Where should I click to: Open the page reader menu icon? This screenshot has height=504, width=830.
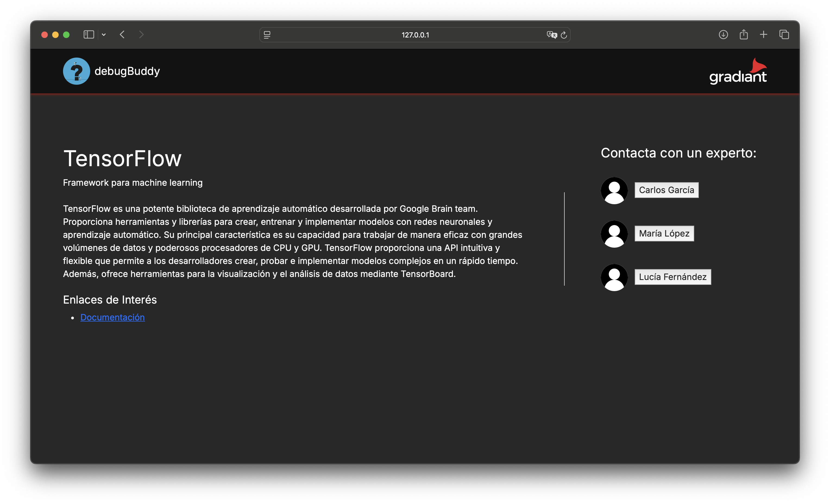[267, 35]
